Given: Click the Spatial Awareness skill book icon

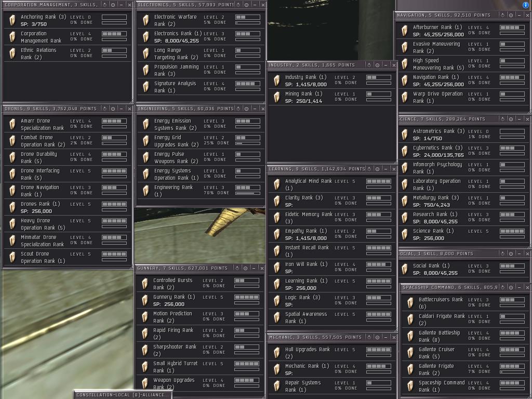Looking at the screenshot, I should pos(277,317).
